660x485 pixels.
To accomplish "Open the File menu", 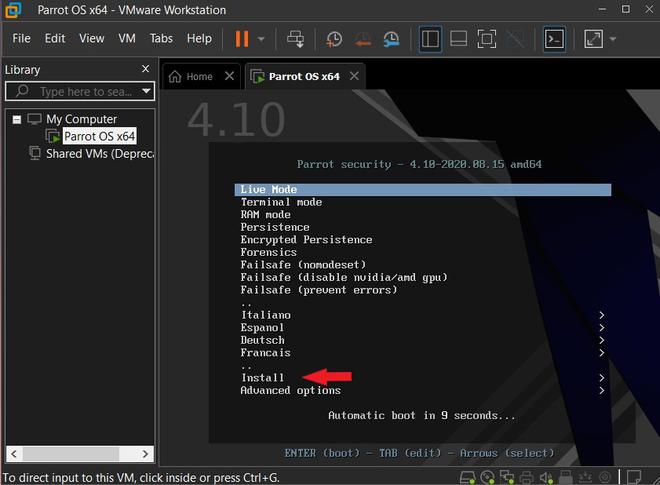I will point(21,38).
